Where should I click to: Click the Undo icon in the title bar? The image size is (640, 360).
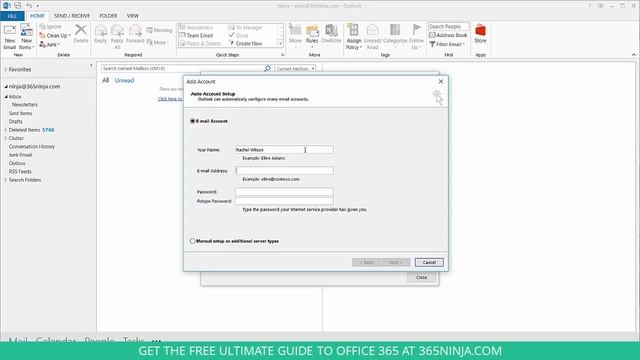(29, 6)
